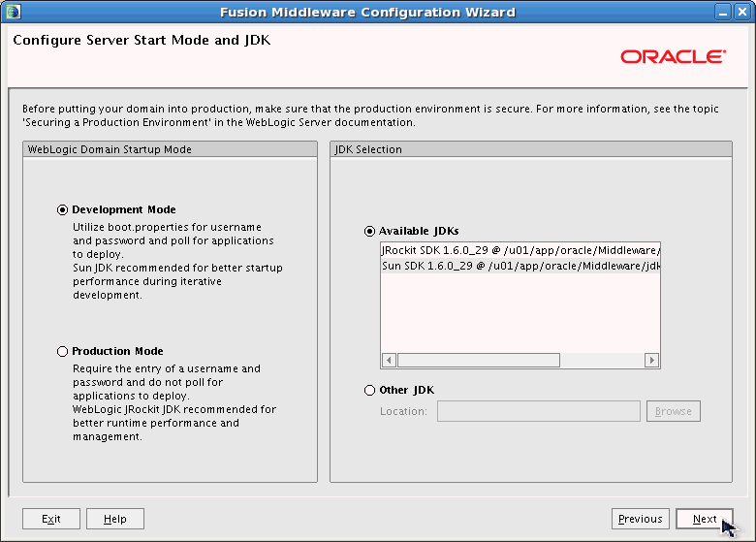Click the JDK list horizontal scrollbar thumb
Image resolution: width=756 pixels, height=542 pixels.
point(478,361)
